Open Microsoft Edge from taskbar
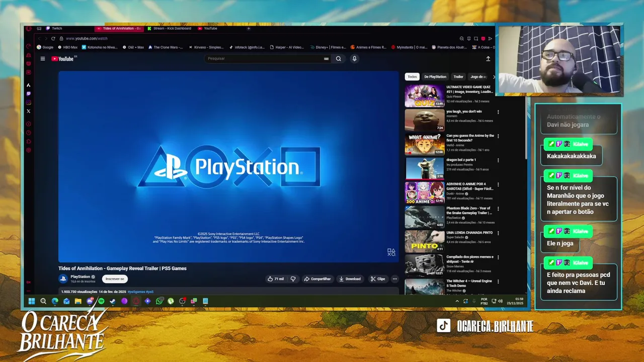This screenshot has width=644, height=362. (x=55, y=301)
